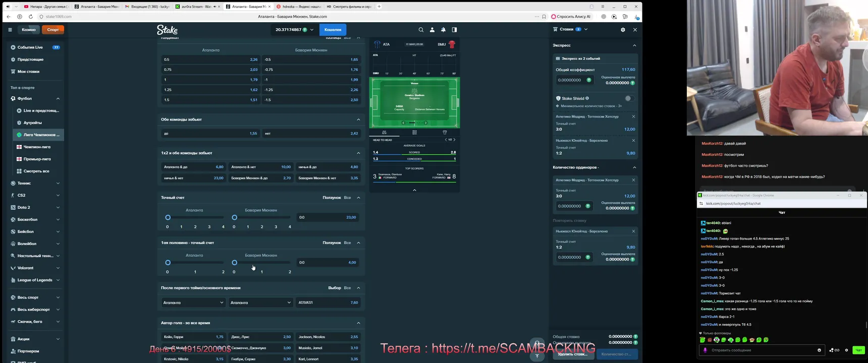
Task: Switch to Спорт tab
Action: coord(53,30)
